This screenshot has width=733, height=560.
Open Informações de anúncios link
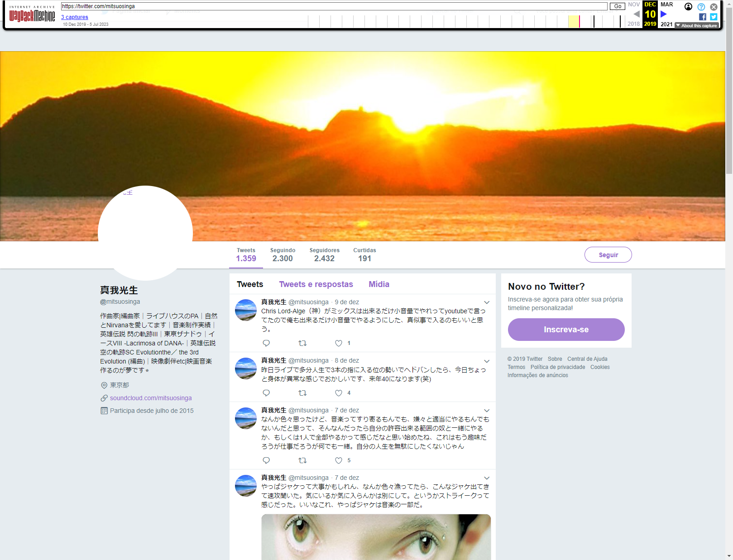537,375
